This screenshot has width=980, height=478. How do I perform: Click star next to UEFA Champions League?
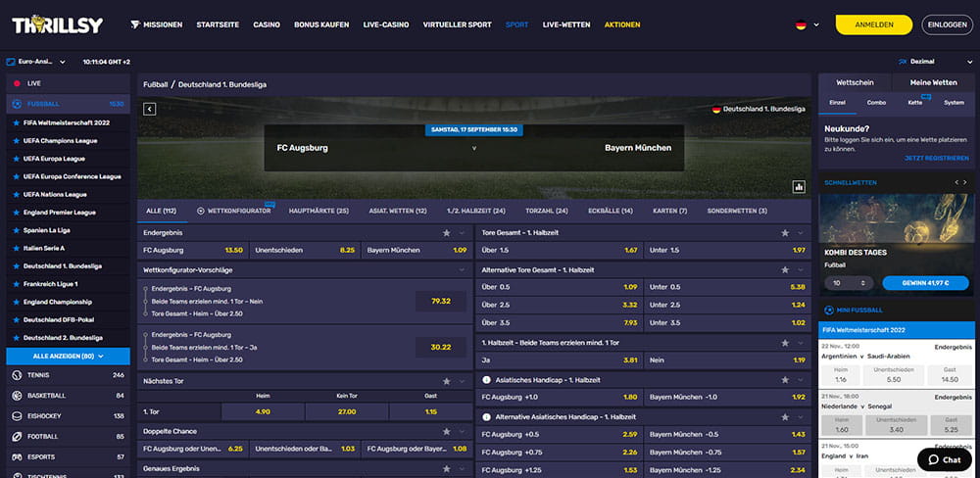coord(17,141)
